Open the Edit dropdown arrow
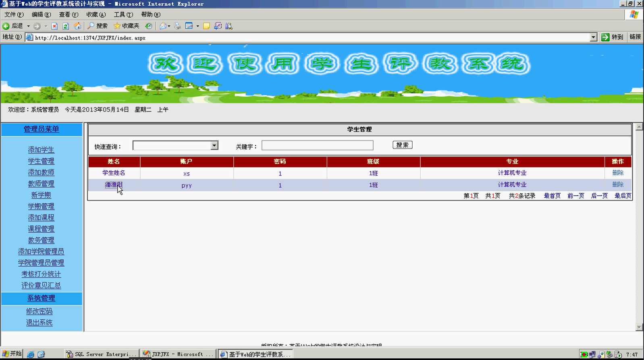This screenshot has width=644, height=360. coord(197,26)
